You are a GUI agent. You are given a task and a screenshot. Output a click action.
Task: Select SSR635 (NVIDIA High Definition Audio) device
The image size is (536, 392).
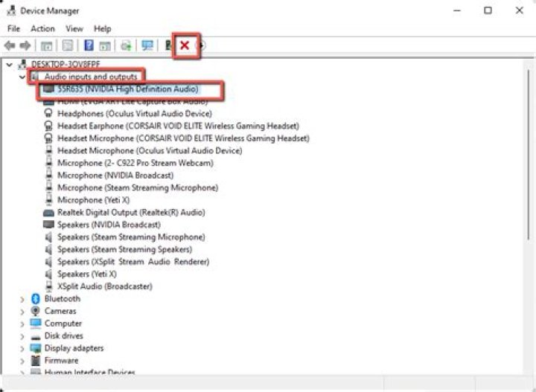pos(128,89)
